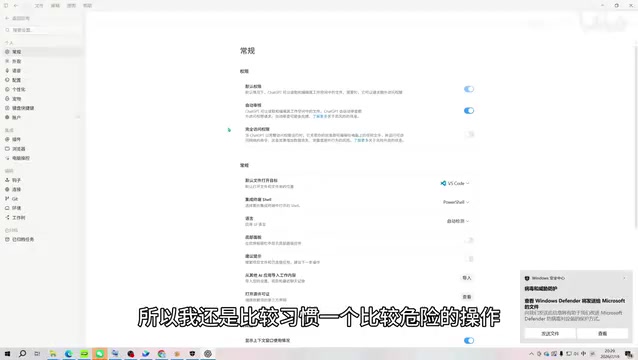The image size is (638, 360).
Task: Open the PowerShell integrated shell dropdown
Action: coord(456,202)
